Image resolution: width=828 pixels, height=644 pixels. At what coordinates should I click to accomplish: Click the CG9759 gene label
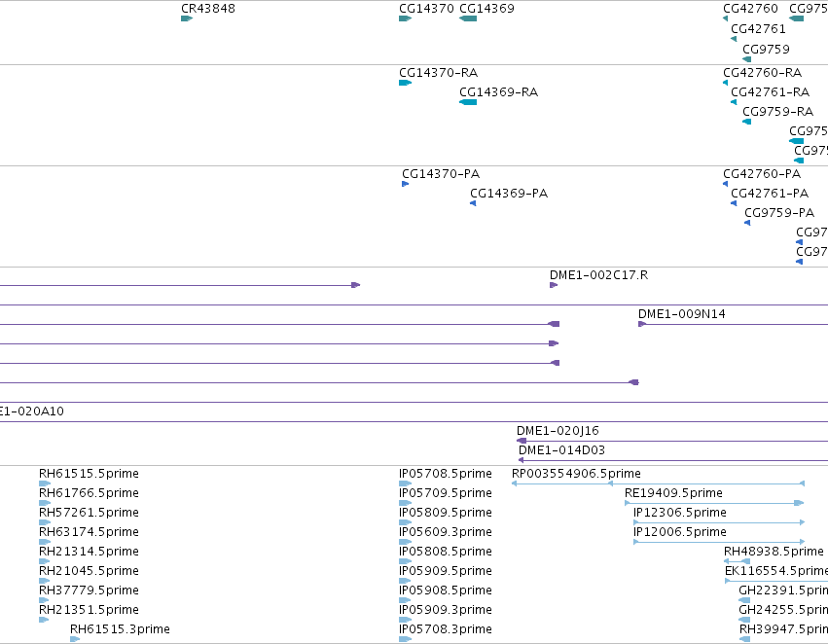click(x=767, y=49)
